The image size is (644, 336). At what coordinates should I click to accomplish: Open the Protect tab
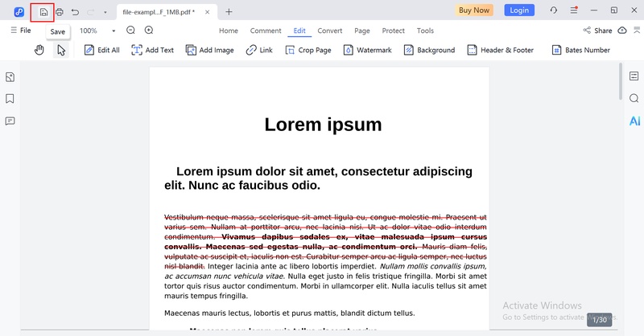393,31
